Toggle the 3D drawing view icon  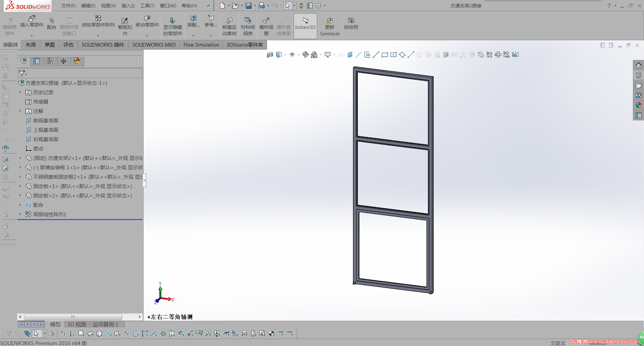point(367,55)
